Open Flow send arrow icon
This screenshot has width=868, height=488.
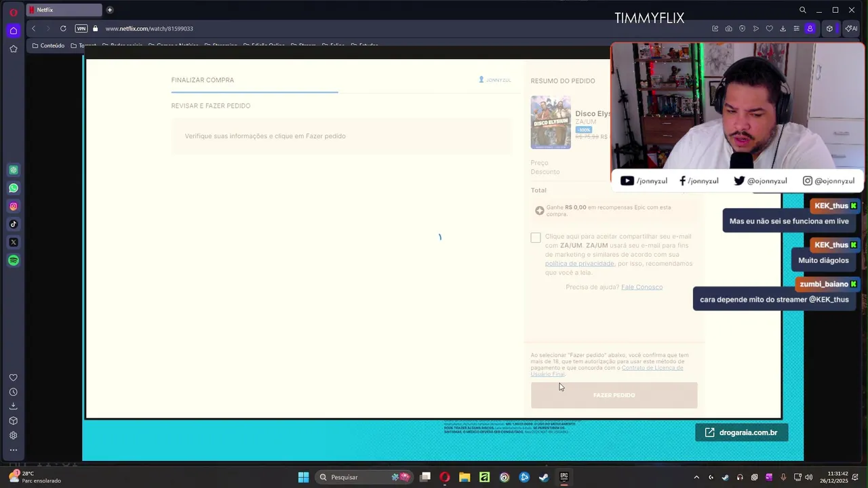[755, 28]
